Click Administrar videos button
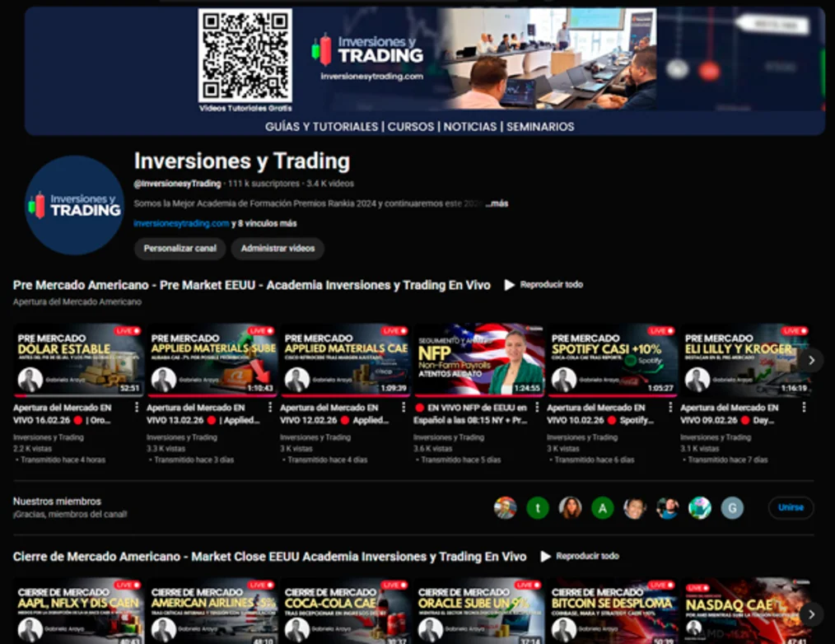This screenshot has height=644, width=835. coord(278,248)
